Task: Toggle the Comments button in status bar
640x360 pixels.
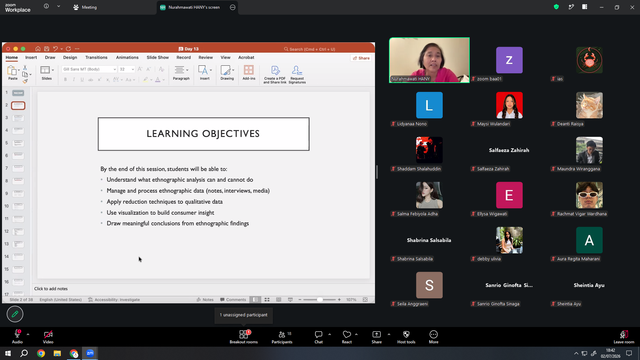Action: tap(233, 300)
